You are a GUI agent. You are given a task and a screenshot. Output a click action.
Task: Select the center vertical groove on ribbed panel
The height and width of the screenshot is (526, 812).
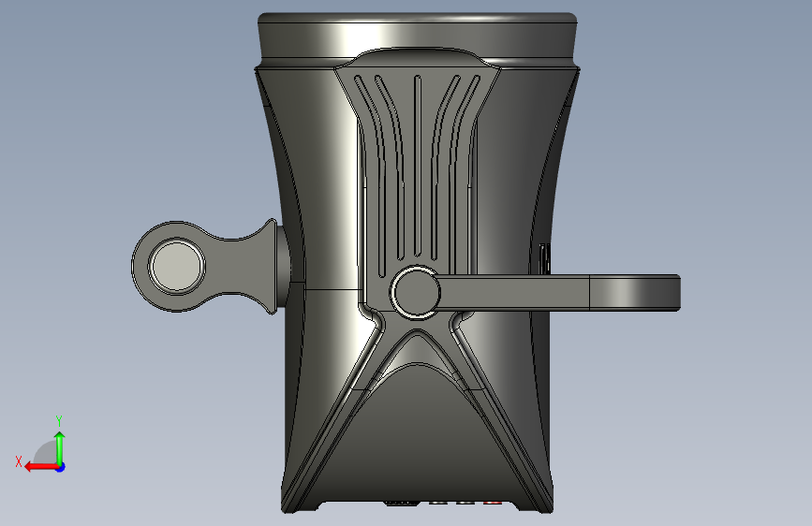coord(418,166)
